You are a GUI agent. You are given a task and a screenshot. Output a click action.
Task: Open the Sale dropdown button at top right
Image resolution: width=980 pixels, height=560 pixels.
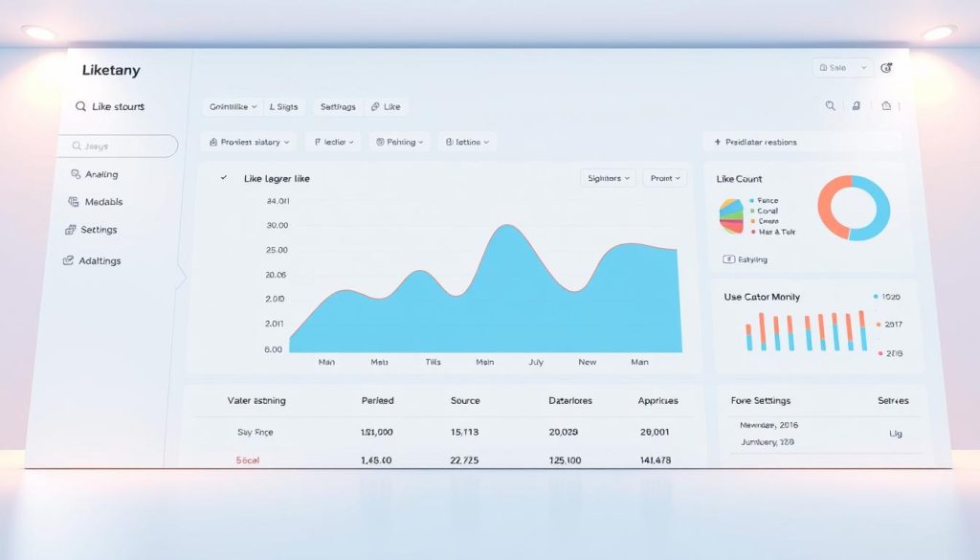(x=842, y=68)
